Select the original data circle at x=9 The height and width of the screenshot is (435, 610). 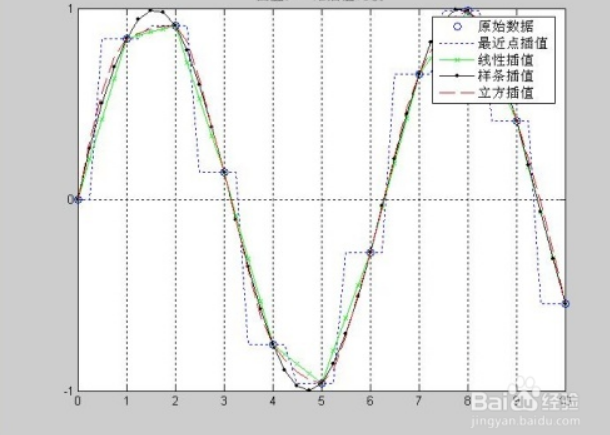pyautogui.click(x=517, y=121)
